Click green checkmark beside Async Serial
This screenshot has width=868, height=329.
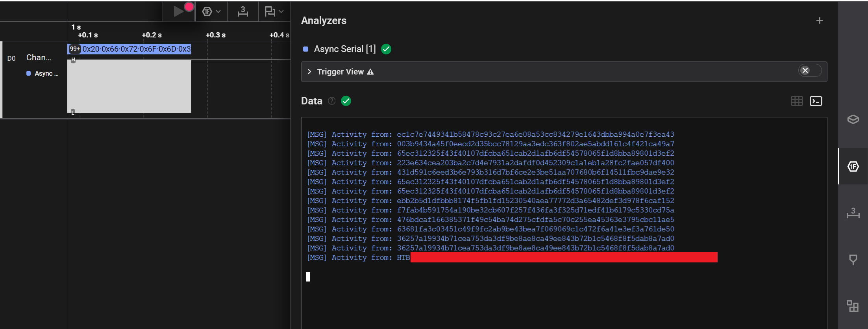386,49
